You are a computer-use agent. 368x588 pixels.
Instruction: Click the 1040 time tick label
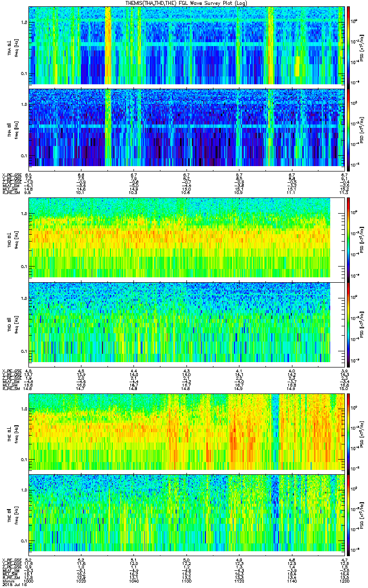pyautogui.click(x=133, y=581)
